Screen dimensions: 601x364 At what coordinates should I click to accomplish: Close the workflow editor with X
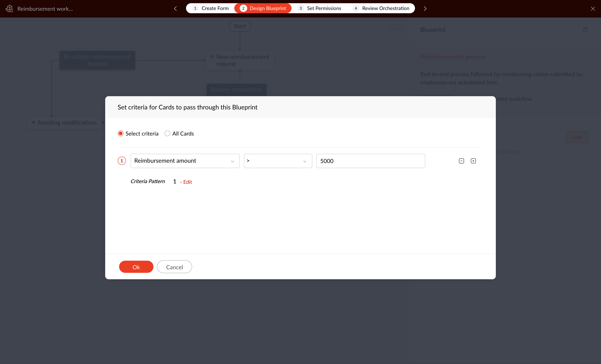pyautogui.click(x=593, y=9)
